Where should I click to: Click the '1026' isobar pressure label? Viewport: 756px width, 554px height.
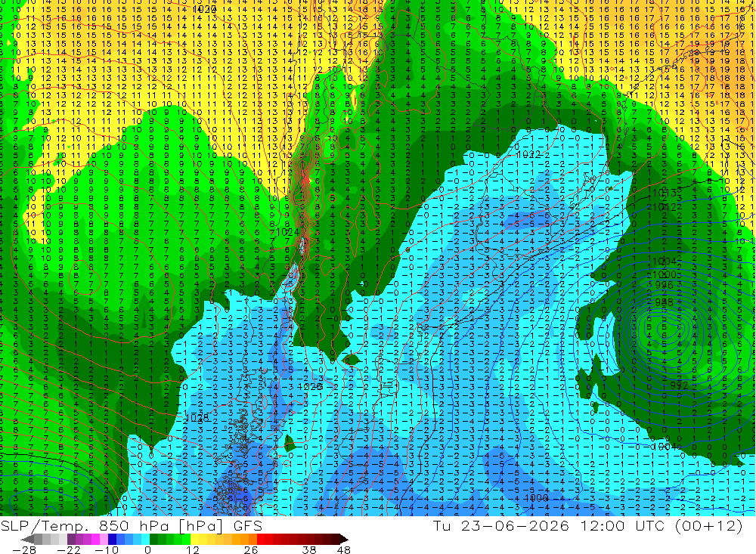(311, 387)
